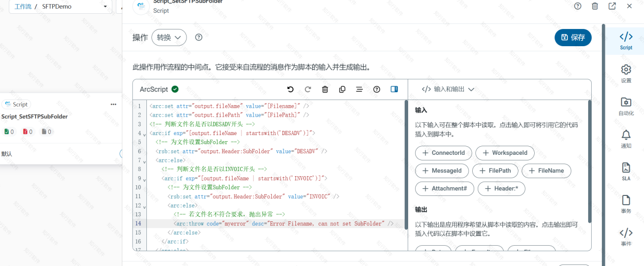Close the connector panel
The image size is (644, 266).
pos(629,6)
